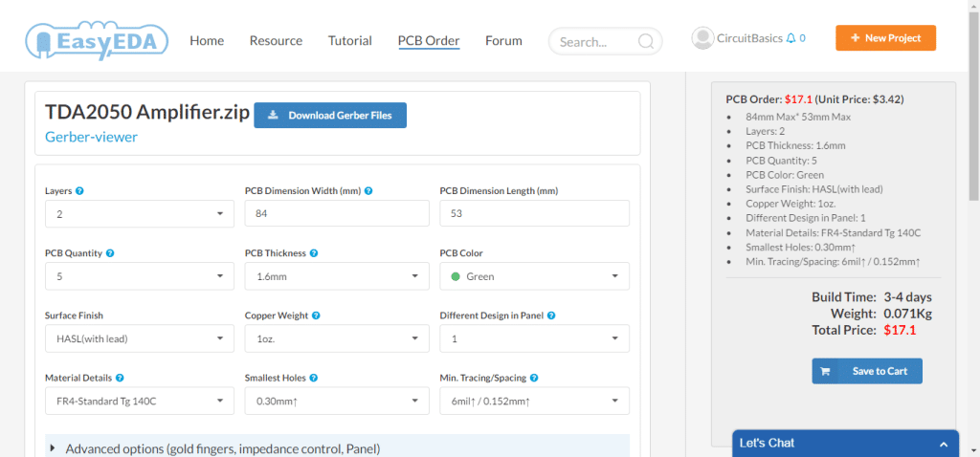Open the Layers dropdown
This screenshot has height=457, width=980.
pos(139,214)
